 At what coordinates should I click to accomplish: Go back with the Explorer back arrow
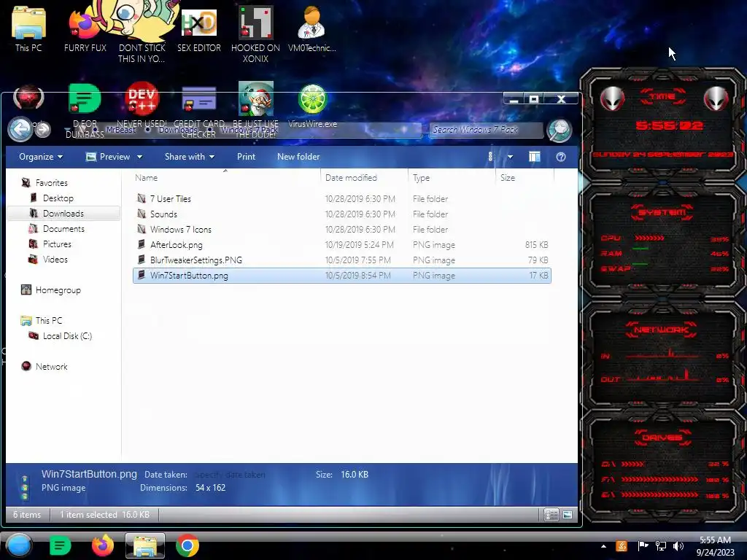20,129
